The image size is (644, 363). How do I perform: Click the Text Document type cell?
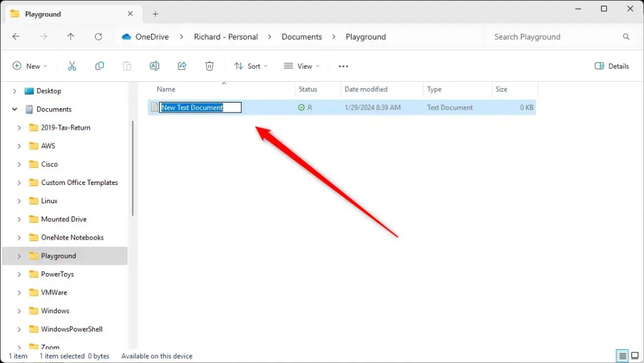point(450,107)
